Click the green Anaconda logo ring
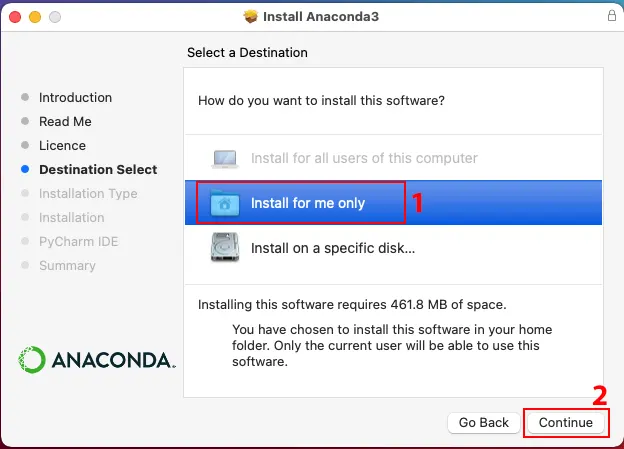Screen dimensions: 624x449 31,359
